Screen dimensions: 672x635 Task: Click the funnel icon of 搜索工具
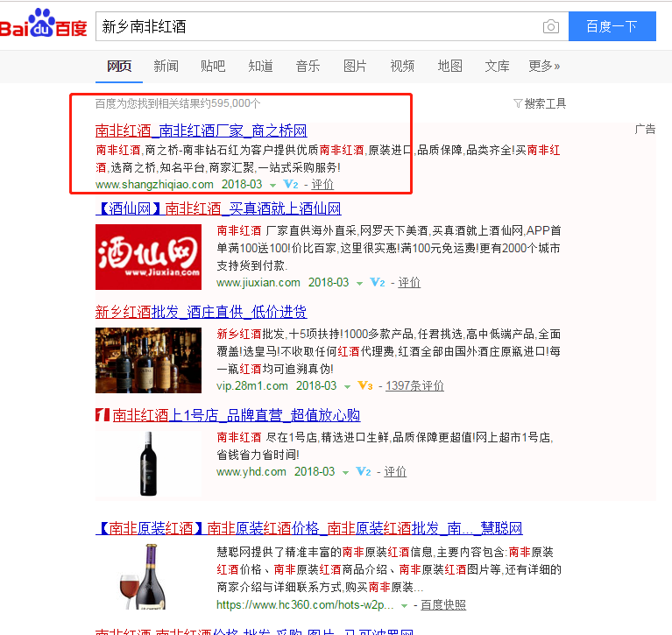(x=518, y=103)
